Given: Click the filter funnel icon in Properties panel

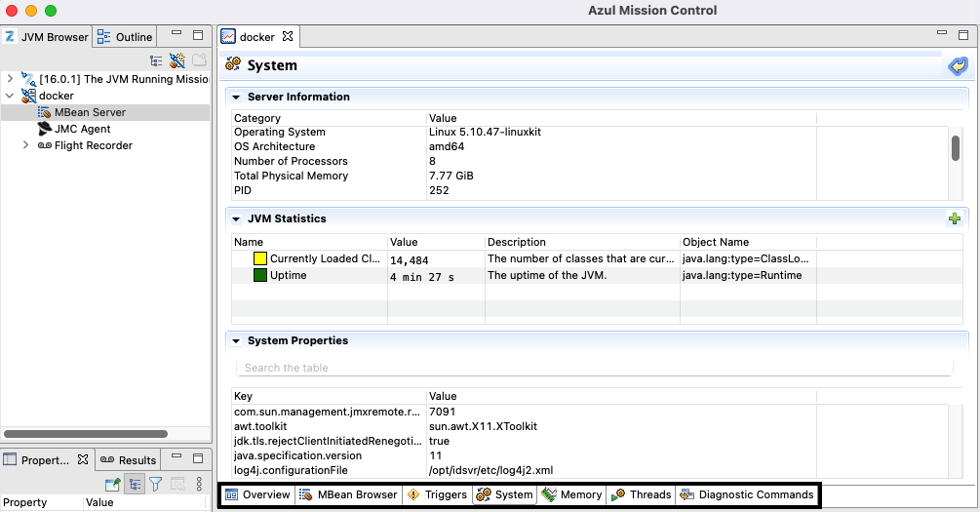Looking at the screenshot, I should [x=155, y=483].
